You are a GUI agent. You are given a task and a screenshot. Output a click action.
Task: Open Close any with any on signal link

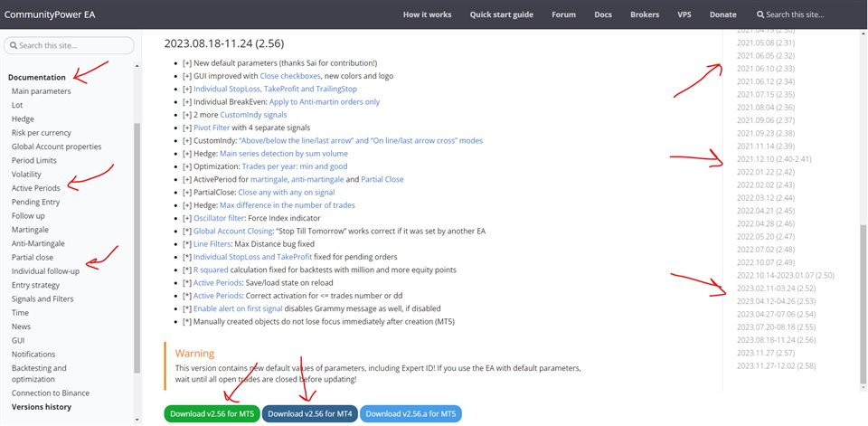point(287,193)
